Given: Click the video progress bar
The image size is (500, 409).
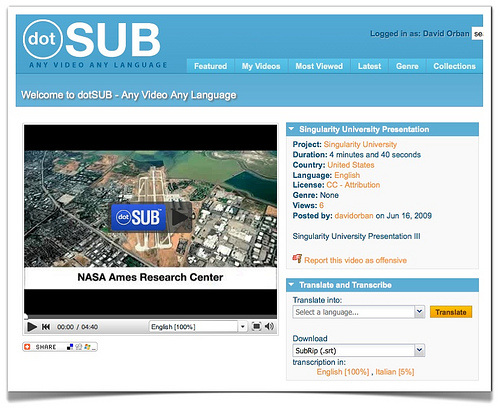Looking at the screenshot, I should 150,317.
